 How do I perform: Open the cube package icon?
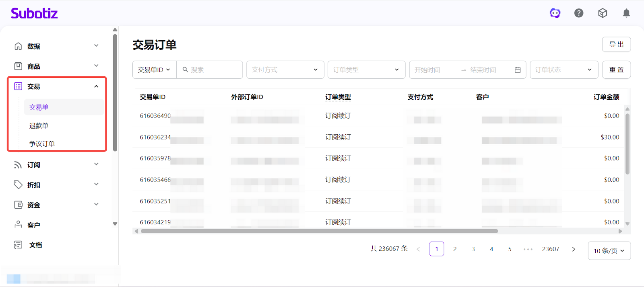(603, 13)
